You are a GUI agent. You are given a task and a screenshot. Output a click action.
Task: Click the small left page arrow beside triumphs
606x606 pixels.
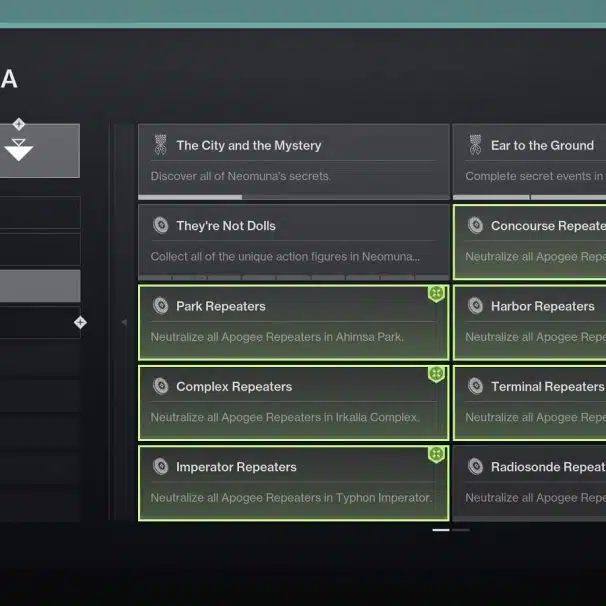(124, 323)
